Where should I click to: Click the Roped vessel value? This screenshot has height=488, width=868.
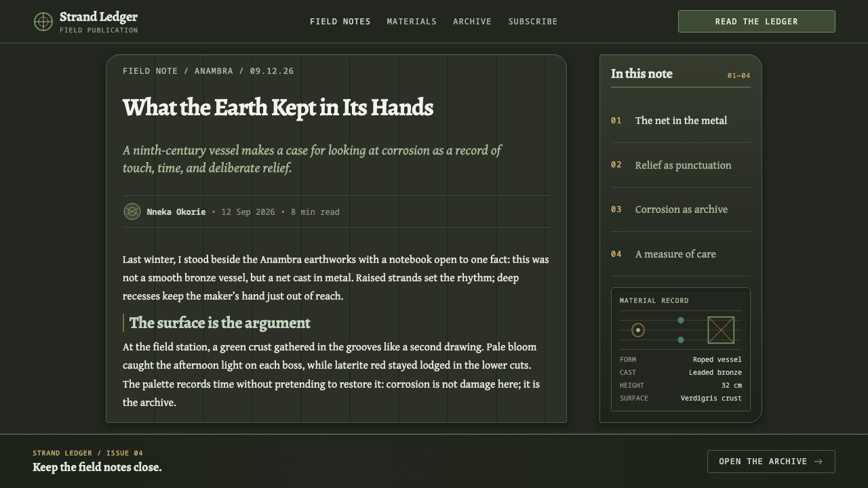(717, 360)
